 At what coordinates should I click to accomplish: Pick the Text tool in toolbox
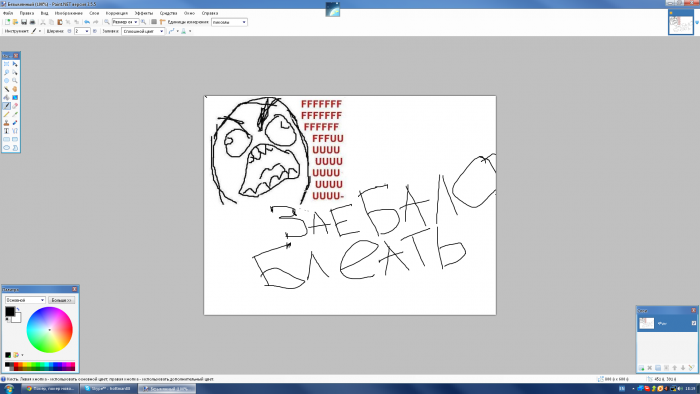point(7,131)
